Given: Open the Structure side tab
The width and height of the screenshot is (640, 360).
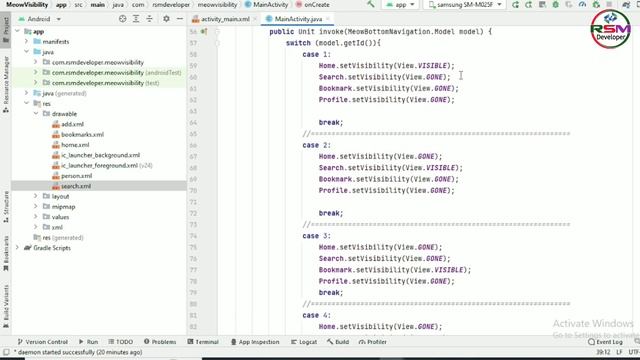Looking at the screenshot, I should [x=6, y=207].
